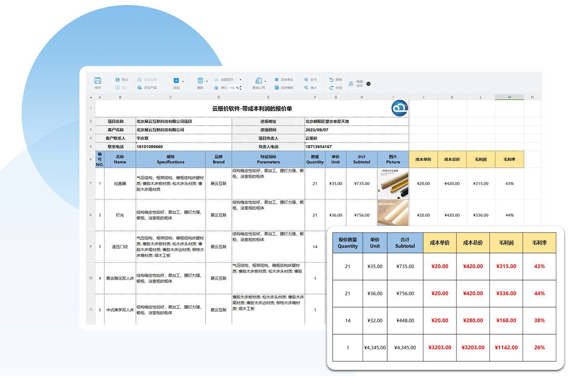Click the product name cell 中式美学双人床
The image size is (588, 376).
tap(120, 310)
